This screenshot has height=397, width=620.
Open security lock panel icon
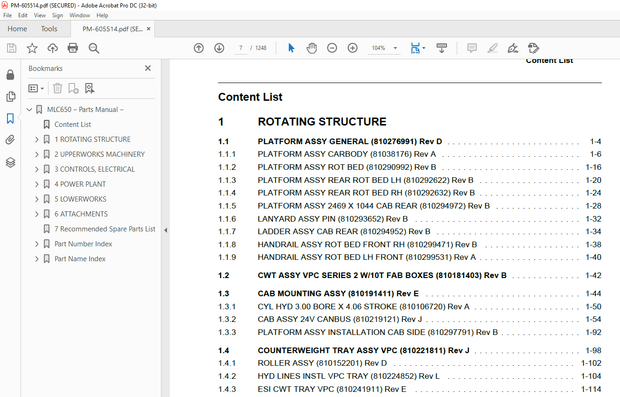[10, 75]
